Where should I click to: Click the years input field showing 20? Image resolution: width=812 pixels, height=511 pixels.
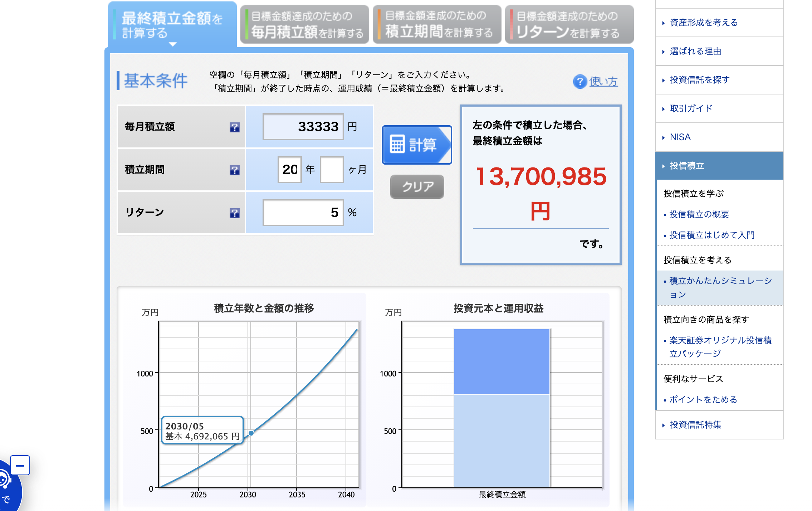pyautogui.click(x=289, y=170)
